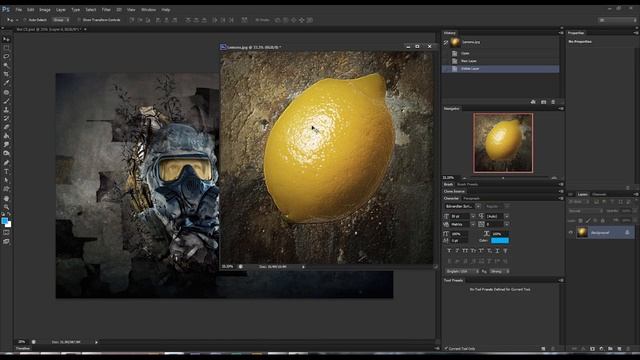This screenshot has width=640, height=360.
Task: Enable Show Transform Controls checkbox
Action: point(79,20)
